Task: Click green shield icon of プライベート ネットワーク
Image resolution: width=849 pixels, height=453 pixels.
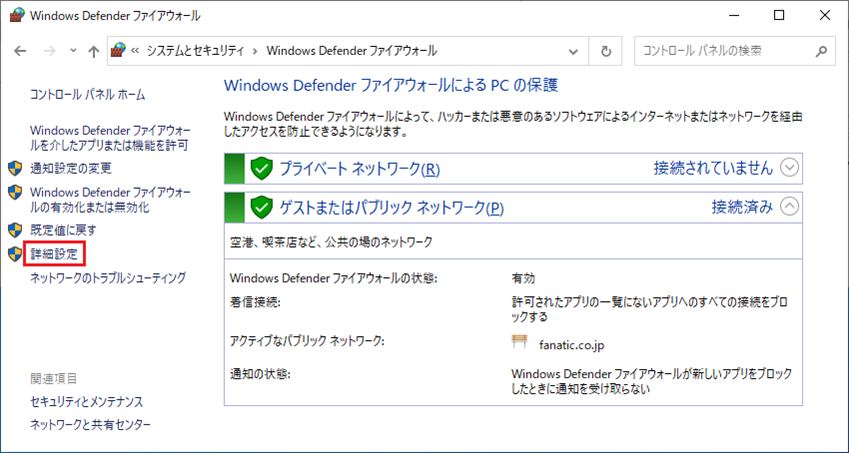Action: (262, 169)
